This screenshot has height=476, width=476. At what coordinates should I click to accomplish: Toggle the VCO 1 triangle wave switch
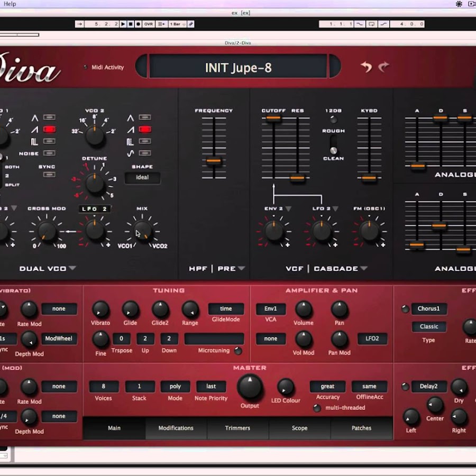[49, 117]
